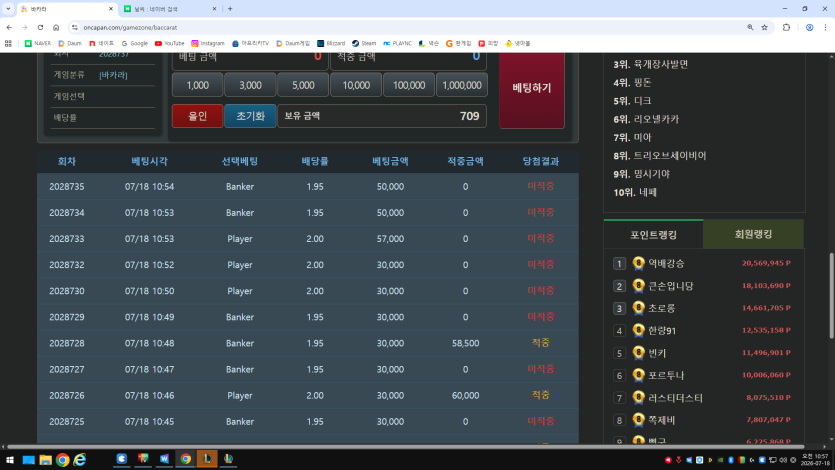The width and height of the screenshot is (835, 470).
Task: Open the Chrome home page icon
Action: [x=56, y=27]
